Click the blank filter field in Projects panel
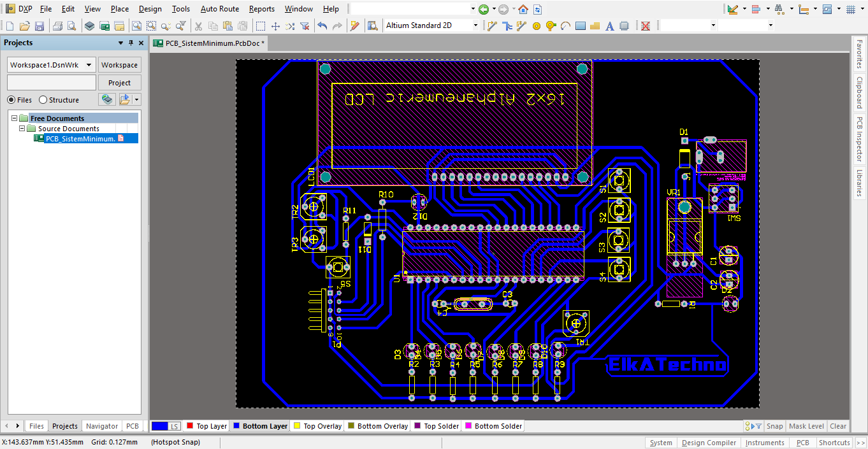Screen dimensions: 868x449 coord(51,82)
